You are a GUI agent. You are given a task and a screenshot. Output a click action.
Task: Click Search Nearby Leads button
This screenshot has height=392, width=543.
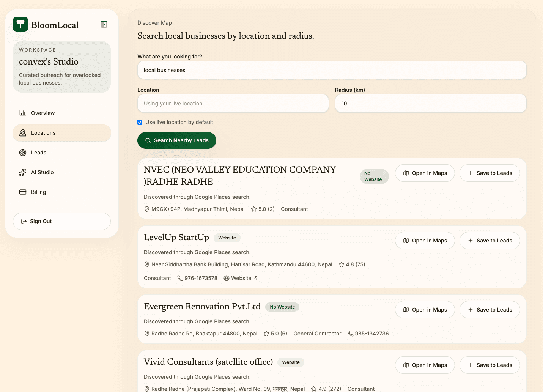177,140
